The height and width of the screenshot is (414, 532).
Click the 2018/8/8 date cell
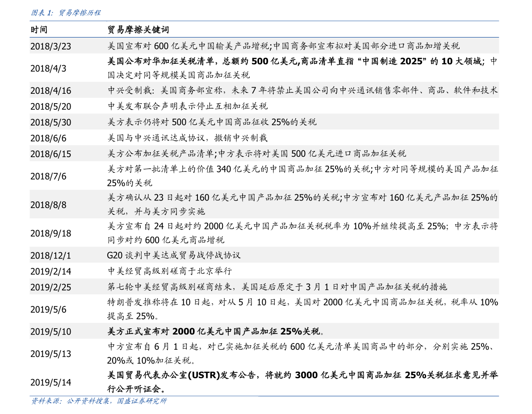48,205
